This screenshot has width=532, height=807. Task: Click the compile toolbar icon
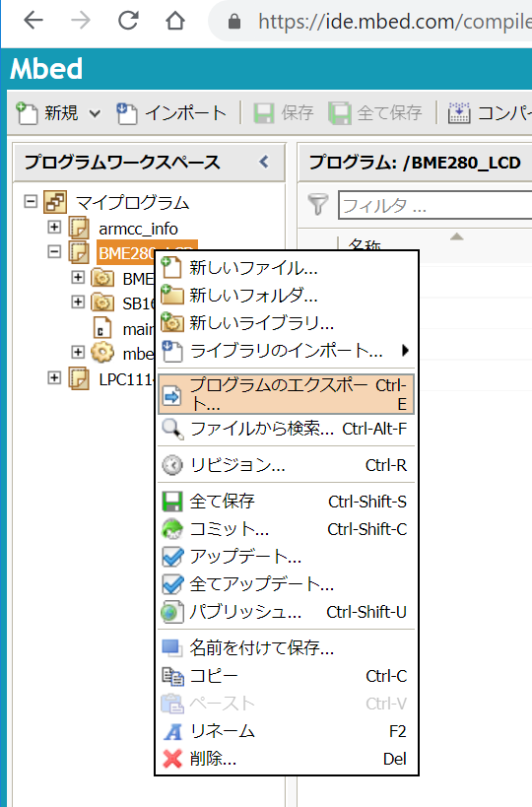click(x=459, y=112)
